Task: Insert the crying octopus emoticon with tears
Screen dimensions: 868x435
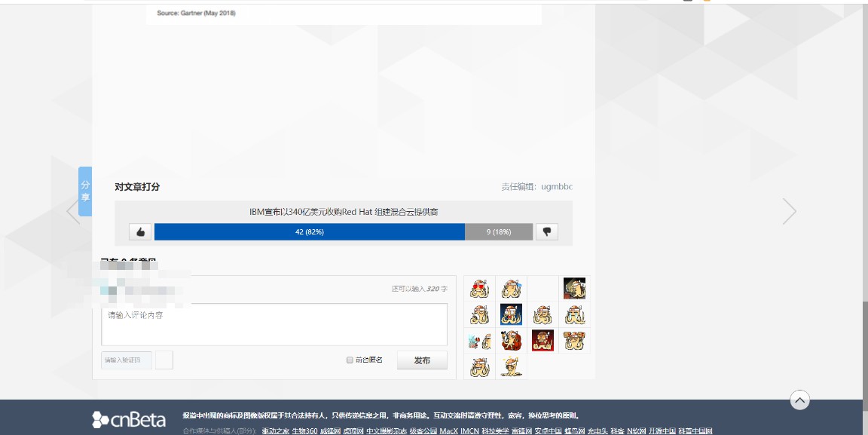Action: tap(575, 314)
